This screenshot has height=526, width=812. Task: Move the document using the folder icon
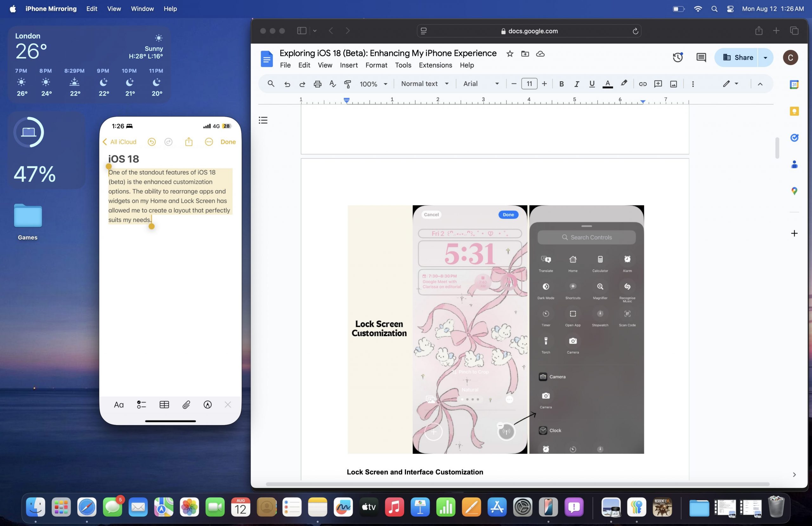click(x=525, y=54)
